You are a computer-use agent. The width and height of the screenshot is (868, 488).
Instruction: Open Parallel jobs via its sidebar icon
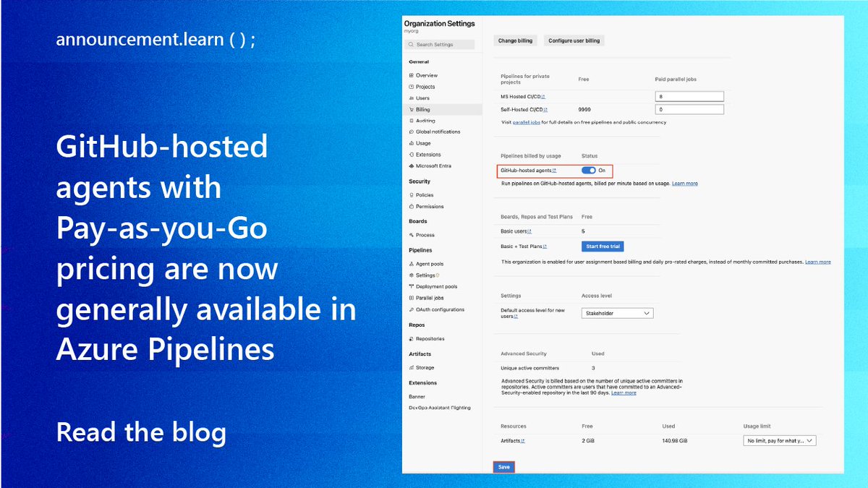click(412, 298)
